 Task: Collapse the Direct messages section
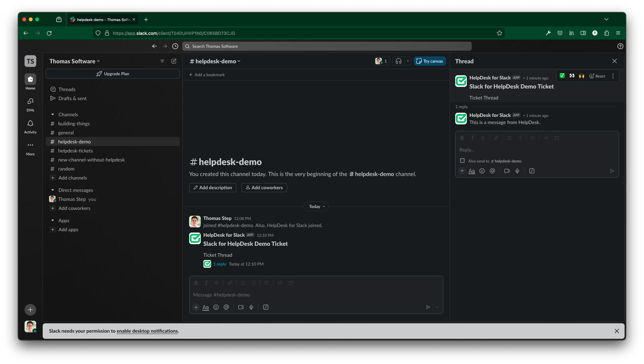[x=53, y=190]
